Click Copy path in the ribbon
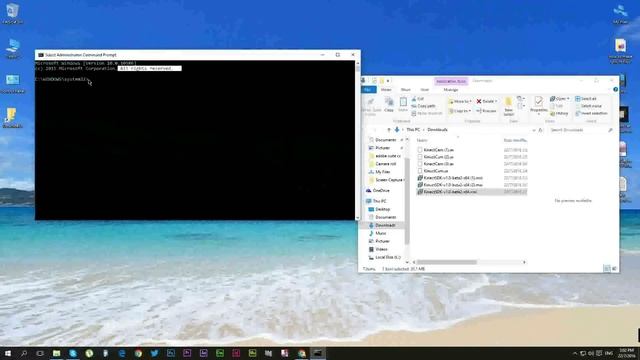This screenshot has width=640, height=360. point(423,106)
